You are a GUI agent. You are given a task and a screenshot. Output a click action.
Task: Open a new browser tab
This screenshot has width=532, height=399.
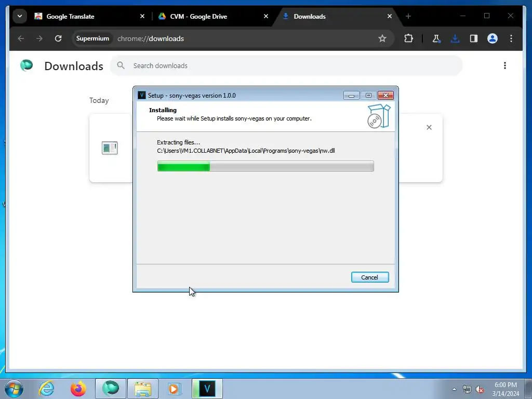pos(408,16)
